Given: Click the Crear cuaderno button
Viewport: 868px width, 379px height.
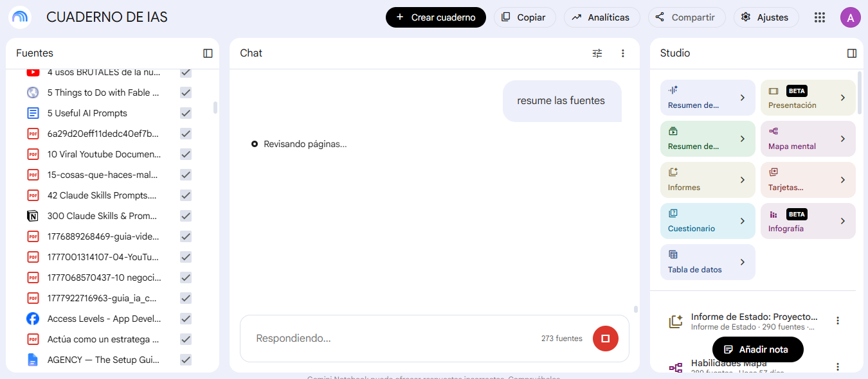Looking at the screenshot, I should [x=436, y=17].
